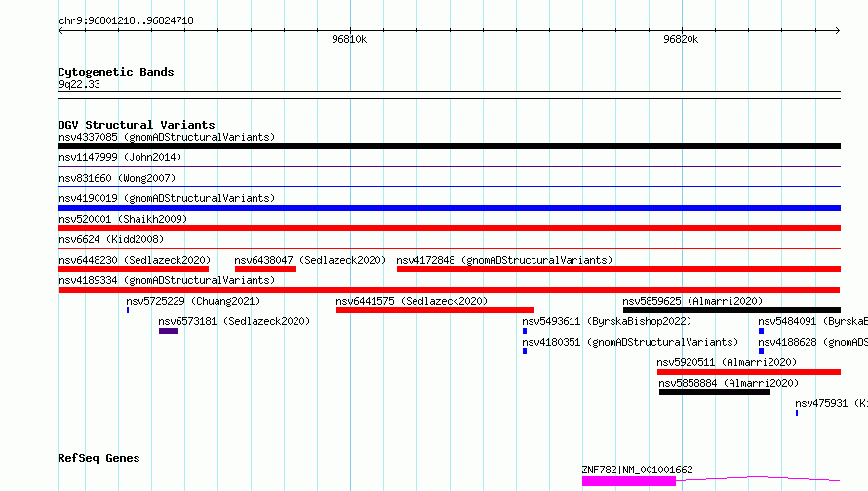
Task: Open variant nsv4180351 label
Action: click(630, 342)
